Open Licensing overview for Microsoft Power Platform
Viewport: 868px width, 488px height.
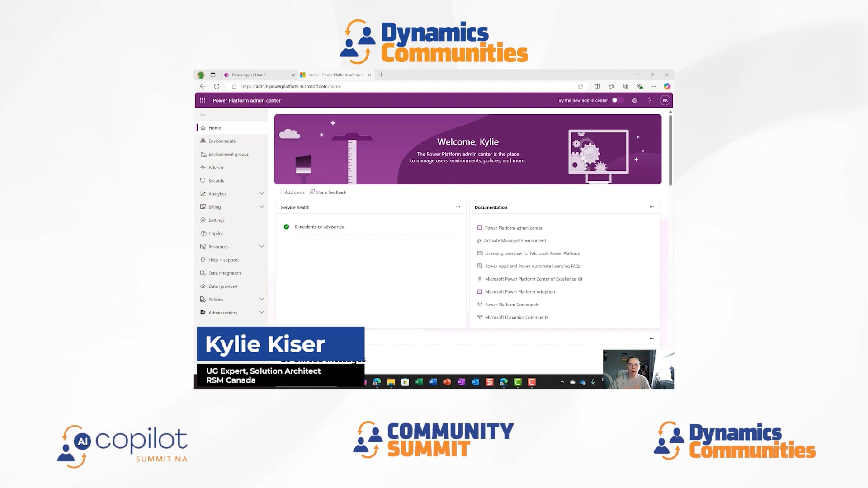point(533,253)
